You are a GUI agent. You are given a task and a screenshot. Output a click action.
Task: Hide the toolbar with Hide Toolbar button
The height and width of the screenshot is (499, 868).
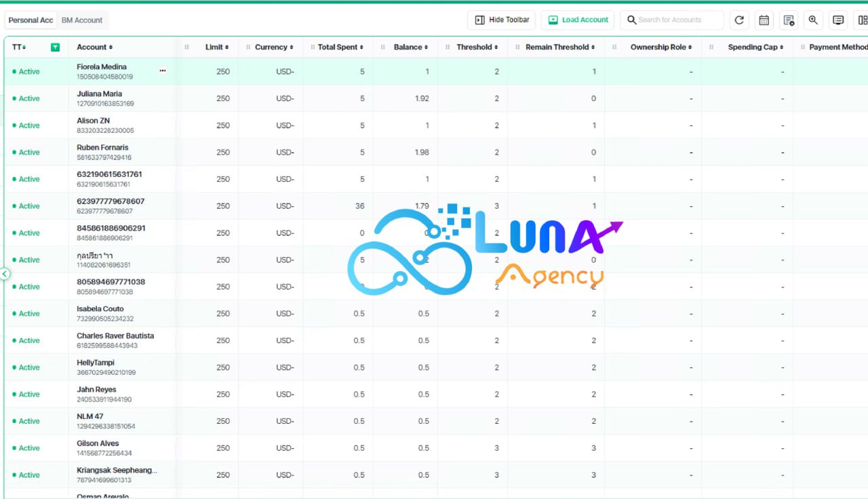pyautogui.click(x=502, y=20)
